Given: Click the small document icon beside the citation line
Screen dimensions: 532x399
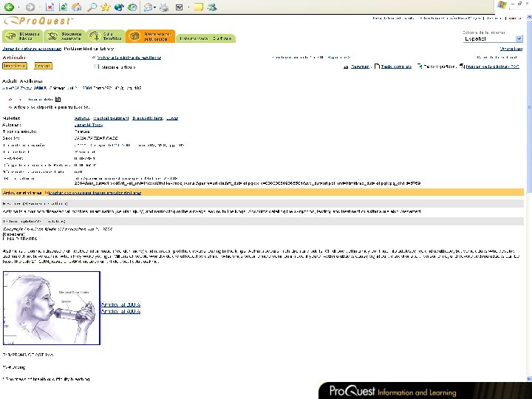Looking at the screenshot, I should [58, 100].
